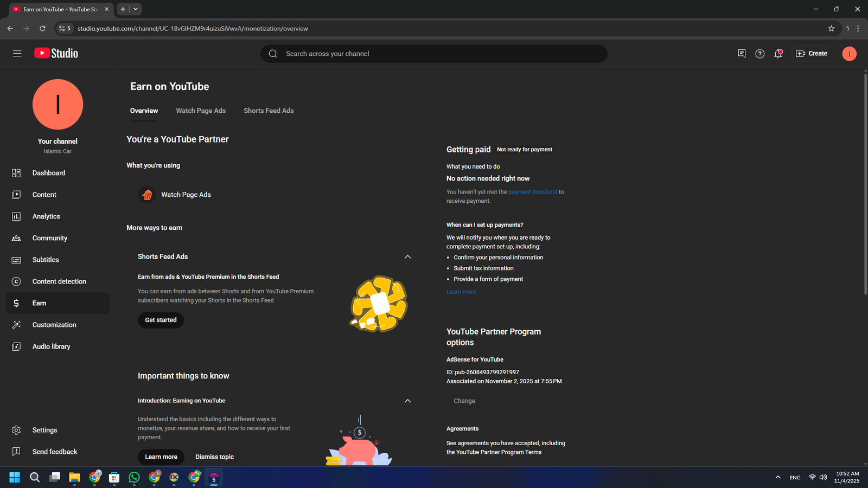Open Microsoft Store from the taskbar
This screenshot has width=868, height=488.
pos(114,477)
